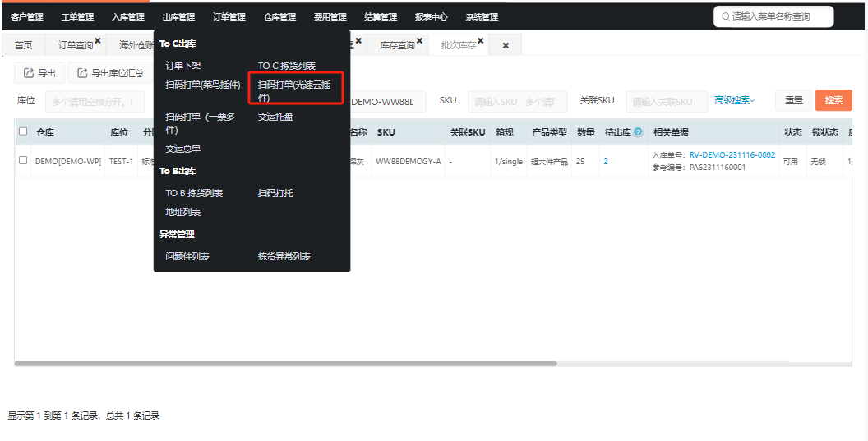Click the reference number PA62311160001

[718, 167]
